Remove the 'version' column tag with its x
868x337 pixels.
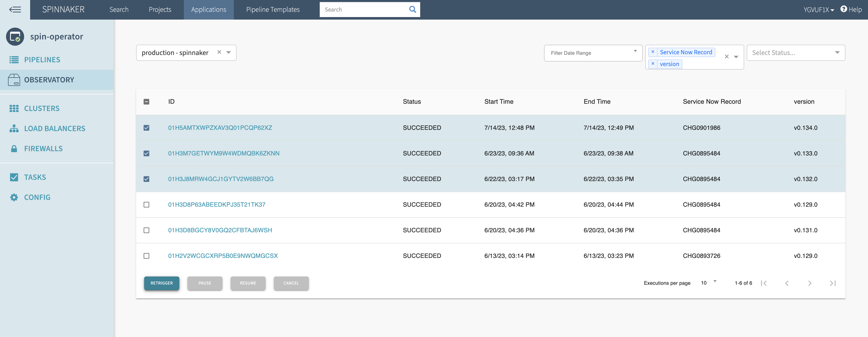coord(653,64)
